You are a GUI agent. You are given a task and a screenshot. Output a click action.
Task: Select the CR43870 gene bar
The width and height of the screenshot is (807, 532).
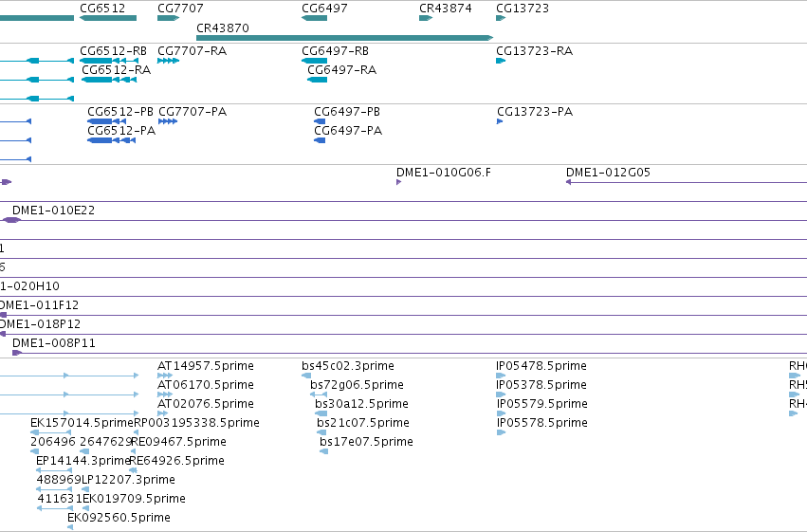345,38
